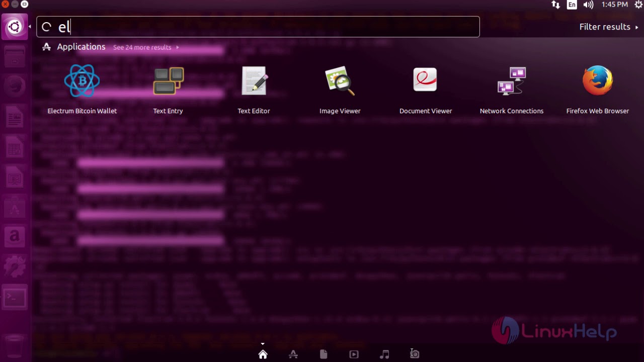Image resolution: width=644 pixels, height=362 pixels.
Task: Click the Applications category header
Action: point(81,47)
